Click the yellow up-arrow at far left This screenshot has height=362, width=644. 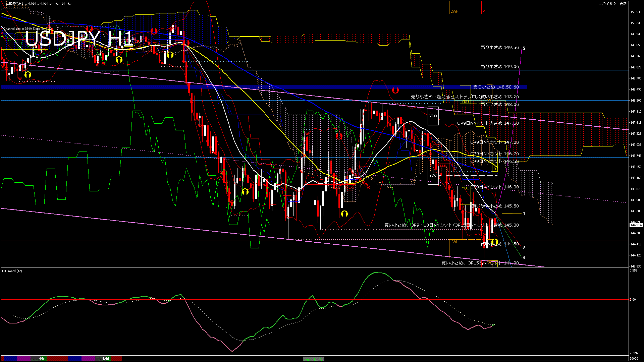(x=28, y=75)
